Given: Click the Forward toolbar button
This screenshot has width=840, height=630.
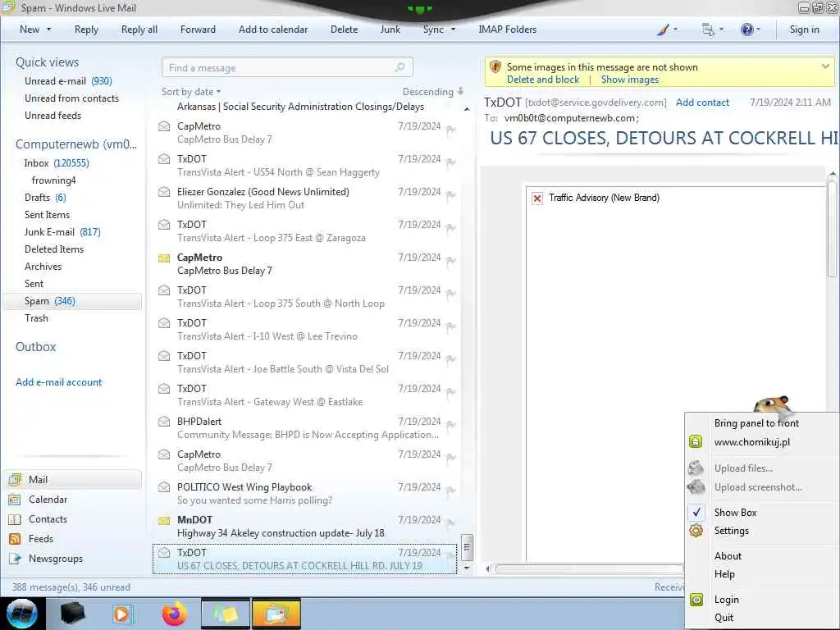Looking at the screenshot, I should pyautogui.click(x=198, y=30).
